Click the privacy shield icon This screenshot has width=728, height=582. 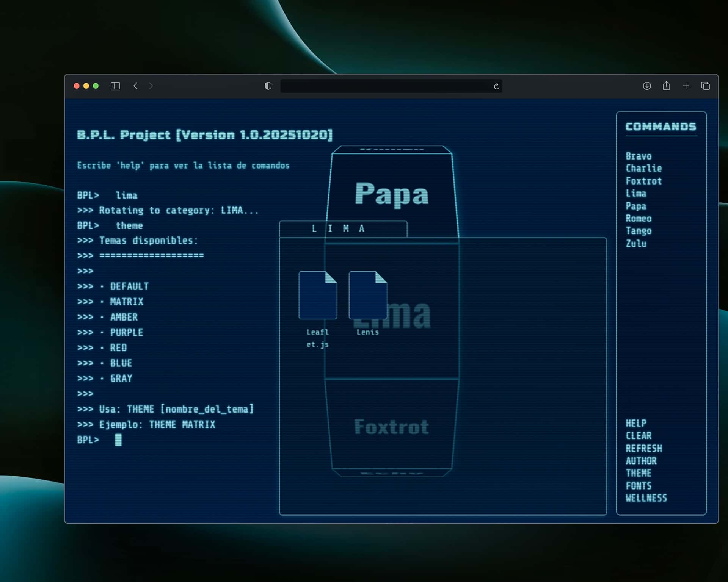[268, 86]
